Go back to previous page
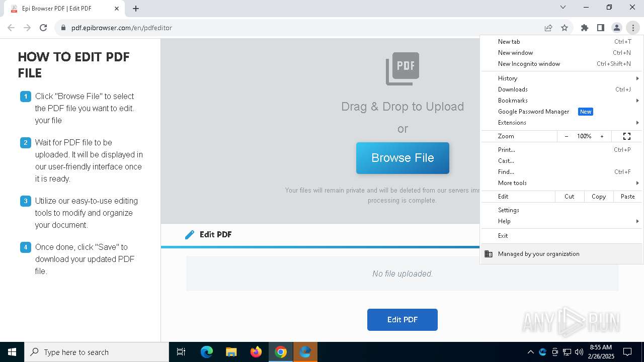The width and height of the screenshot is (644, 362). click(x=11, y=28)
